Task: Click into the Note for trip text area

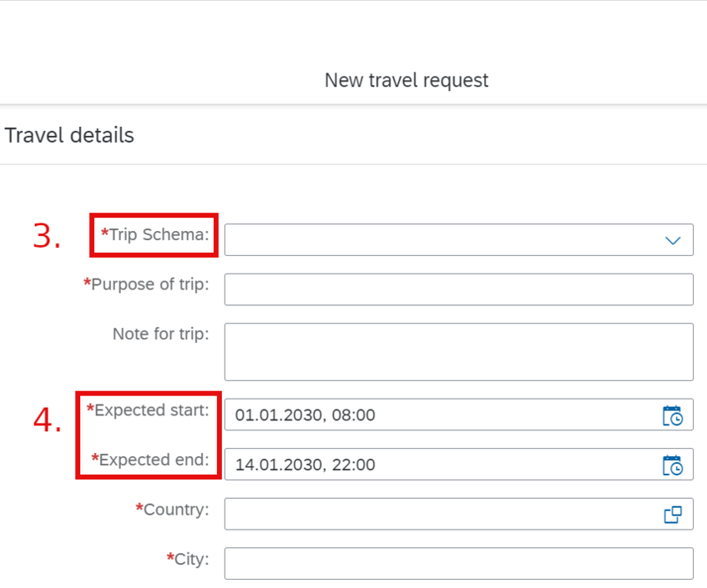Action: pyautogui.click(x=458, y=352)
